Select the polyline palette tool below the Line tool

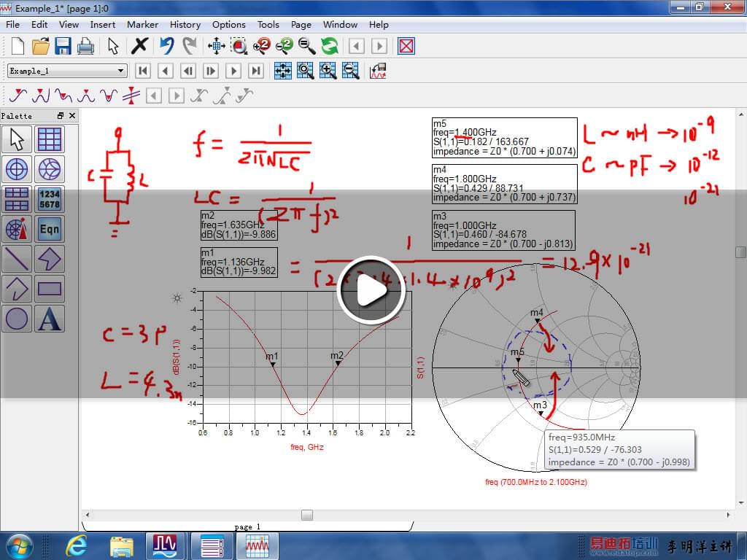click(x=17, y=289)
